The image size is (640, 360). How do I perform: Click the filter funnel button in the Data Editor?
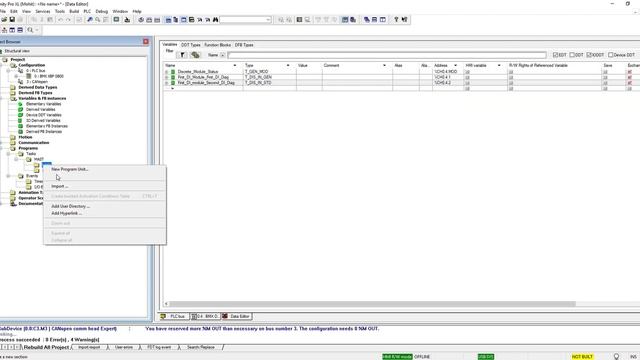(x=182, y=55)
